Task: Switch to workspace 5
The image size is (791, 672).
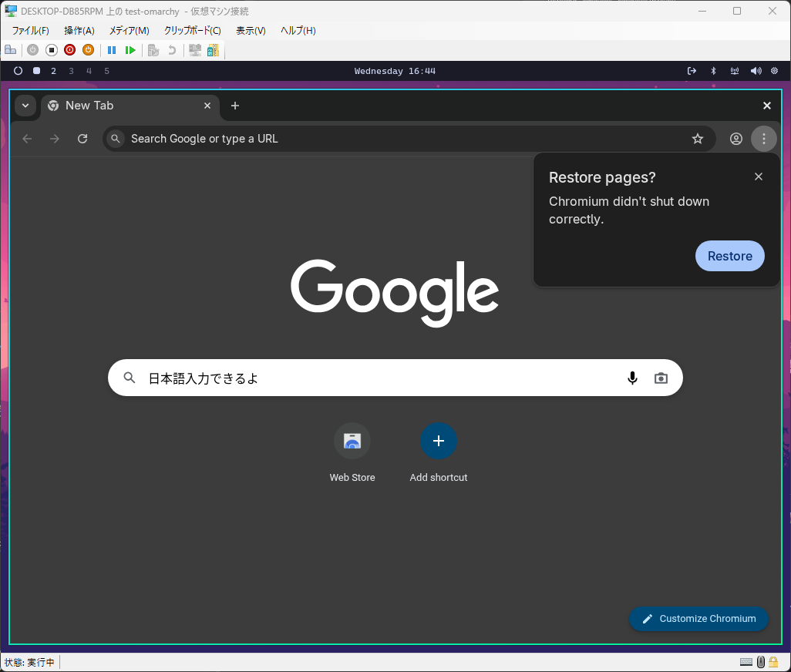Action: click(x=106, y=71)
